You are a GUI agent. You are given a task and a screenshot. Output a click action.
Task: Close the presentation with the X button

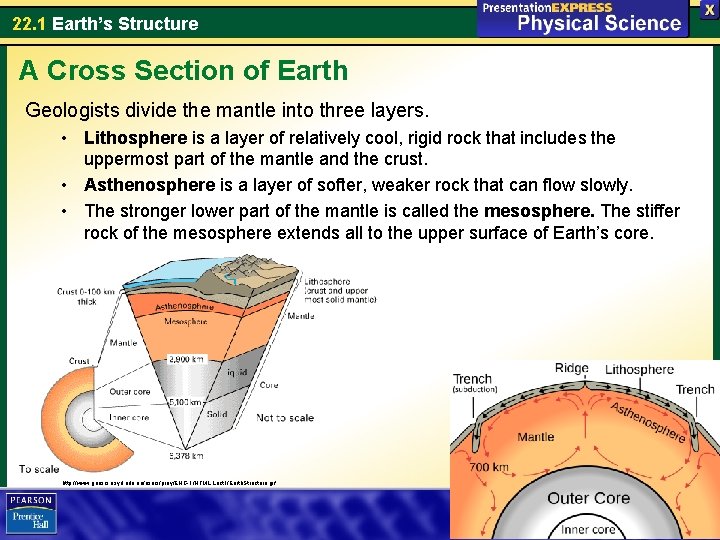[709, 11]
